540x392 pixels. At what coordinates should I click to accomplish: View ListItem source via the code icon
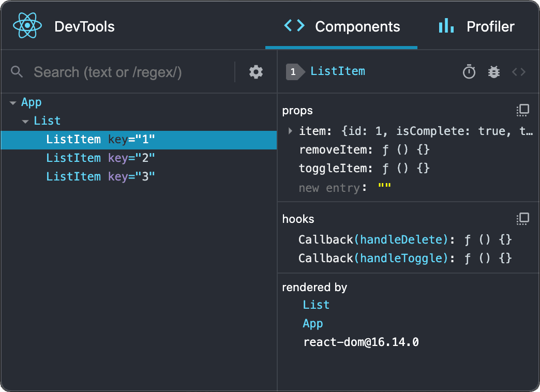click(519, 72)
